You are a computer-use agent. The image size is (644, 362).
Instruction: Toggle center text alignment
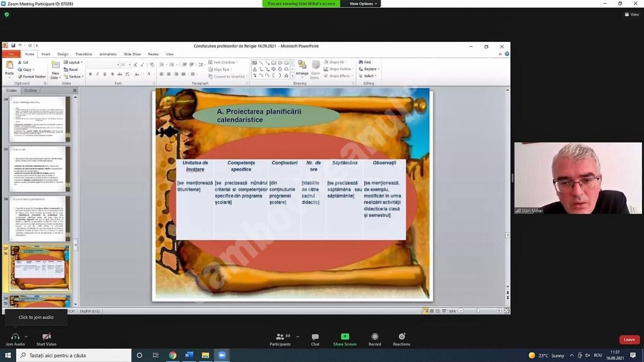pyautogui.click(x=169, y=75)
